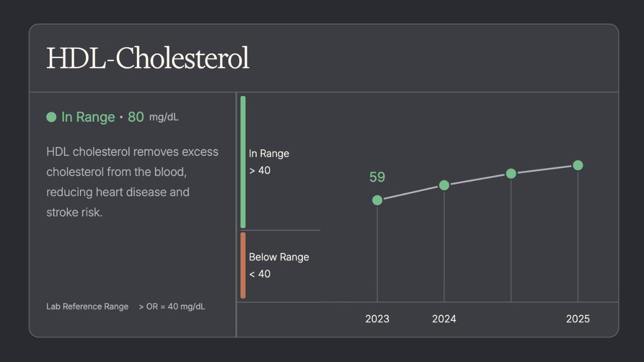The height and width of the screenshot is (362, 644).
Task: Select the 2023 data point on chart
Action: (377, 200)
